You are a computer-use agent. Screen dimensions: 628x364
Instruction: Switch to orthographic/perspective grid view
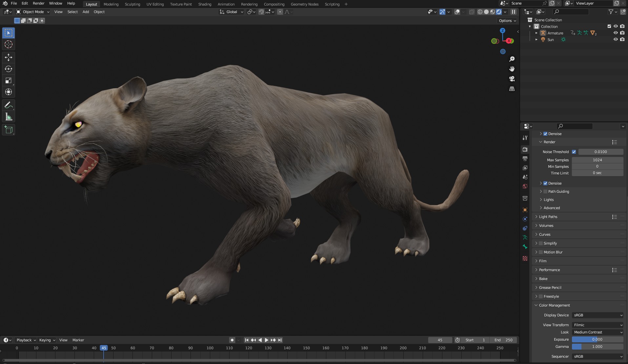(512, 89)
